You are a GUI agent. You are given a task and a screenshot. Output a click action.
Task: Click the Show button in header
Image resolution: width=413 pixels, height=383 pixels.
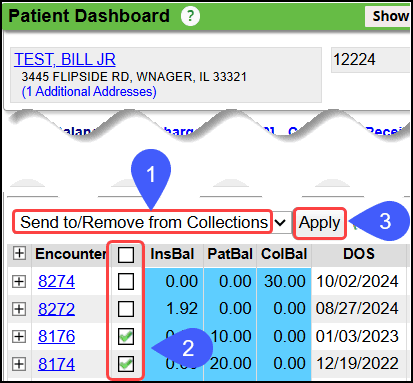point(389,16)
